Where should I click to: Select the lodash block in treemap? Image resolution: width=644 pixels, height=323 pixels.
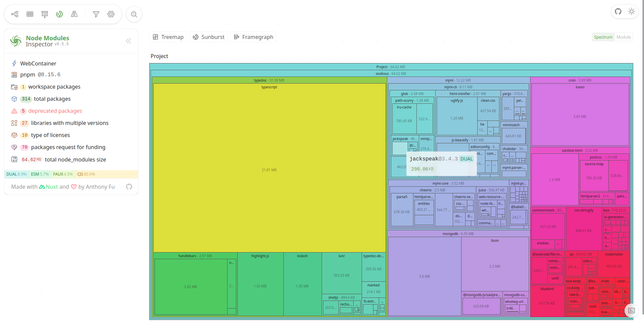coord(303,284)
